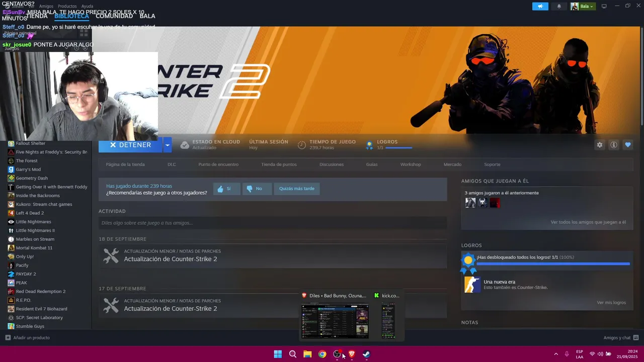The image size is (644, 362).
Task: Click the Una nueva era achievement icon
Action: coord(472,285)
